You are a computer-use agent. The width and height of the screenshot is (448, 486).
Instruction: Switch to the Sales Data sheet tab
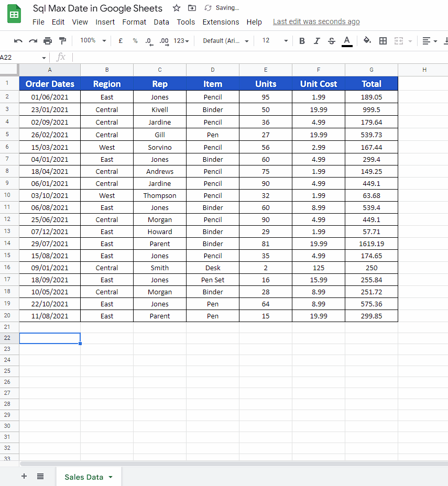point(84,477)
